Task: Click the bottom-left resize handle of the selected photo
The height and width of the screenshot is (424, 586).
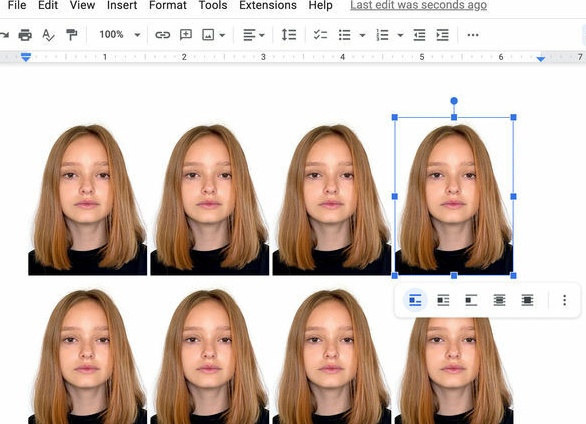Action: pyautogui.click(x=395, y=275)
